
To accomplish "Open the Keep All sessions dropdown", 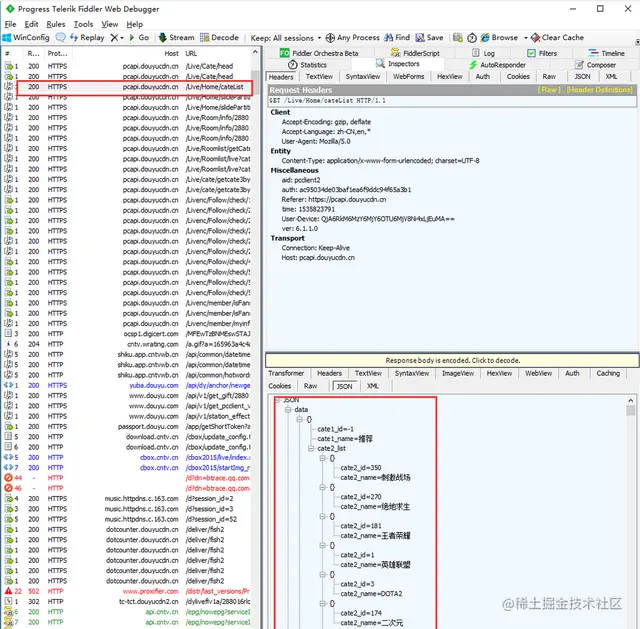I will click(286, 38).
